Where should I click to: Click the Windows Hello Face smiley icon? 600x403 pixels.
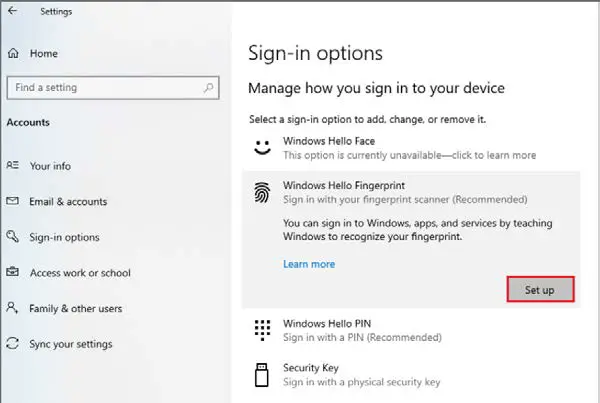(x=262, y=148)
